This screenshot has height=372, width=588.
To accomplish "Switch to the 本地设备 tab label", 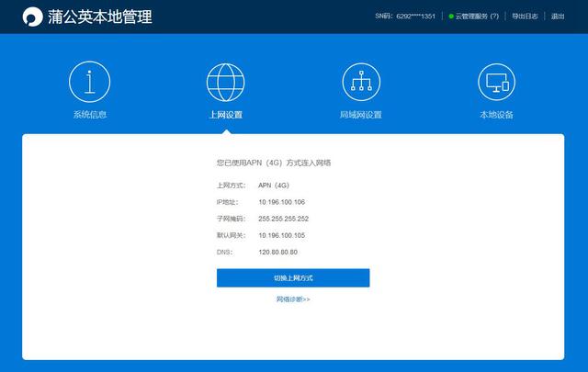I will 496,115.
